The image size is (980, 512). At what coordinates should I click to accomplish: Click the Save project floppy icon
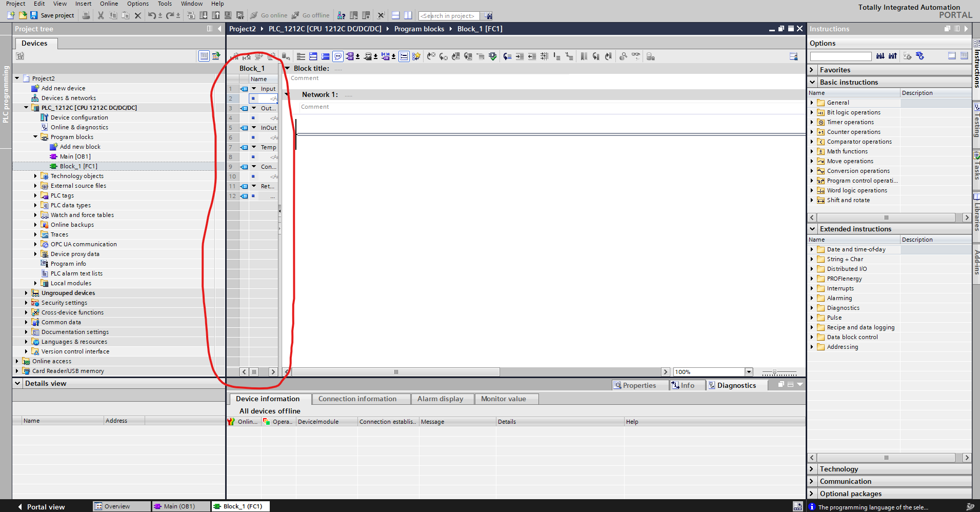pos(34,15)
